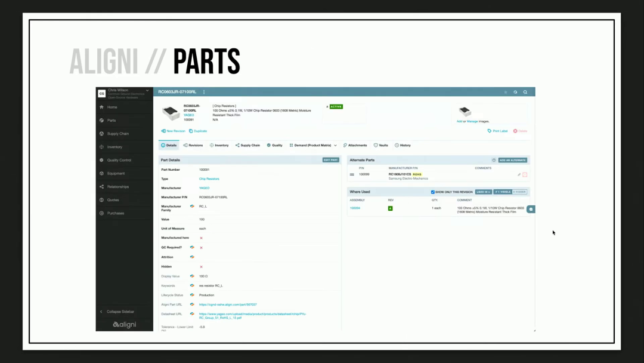Click Duplicate

(x=198, y=131)
